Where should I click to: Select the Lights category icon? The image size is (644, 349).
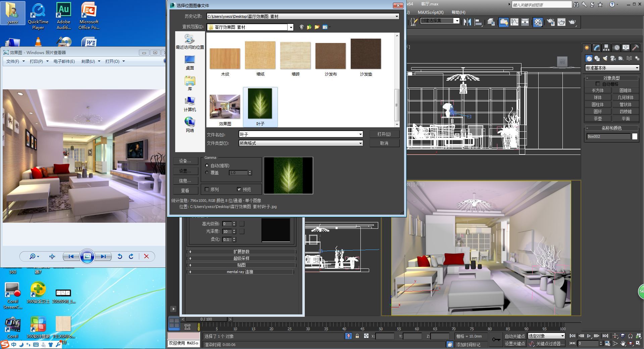tap(605, 58)
